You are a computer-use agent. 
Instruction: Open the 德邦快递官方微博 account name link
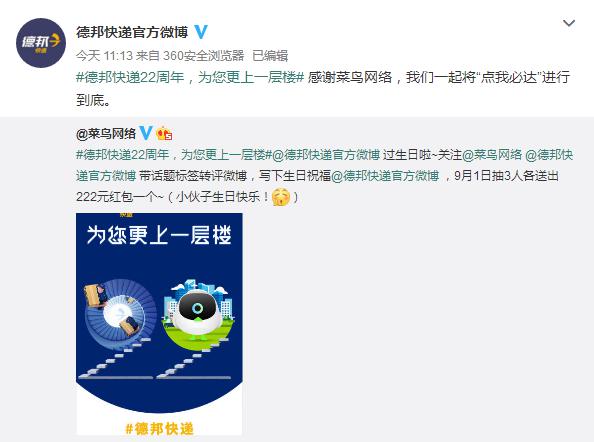(x=132, y=32)
